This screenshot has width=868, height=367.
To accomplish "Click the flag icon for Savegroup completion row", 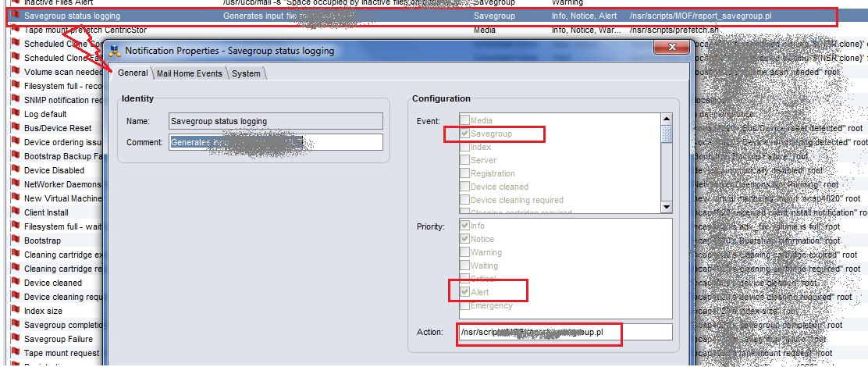I will 16,325.
